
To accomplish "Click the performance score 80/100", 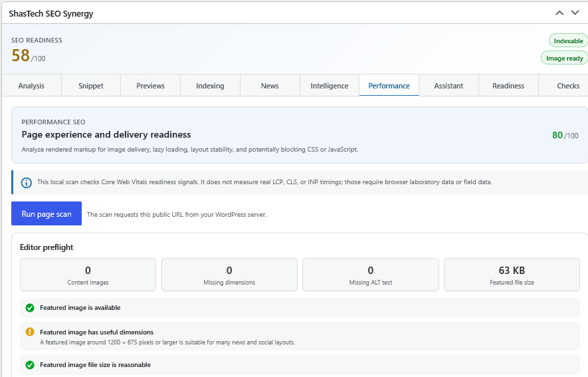I will point(565,135).
